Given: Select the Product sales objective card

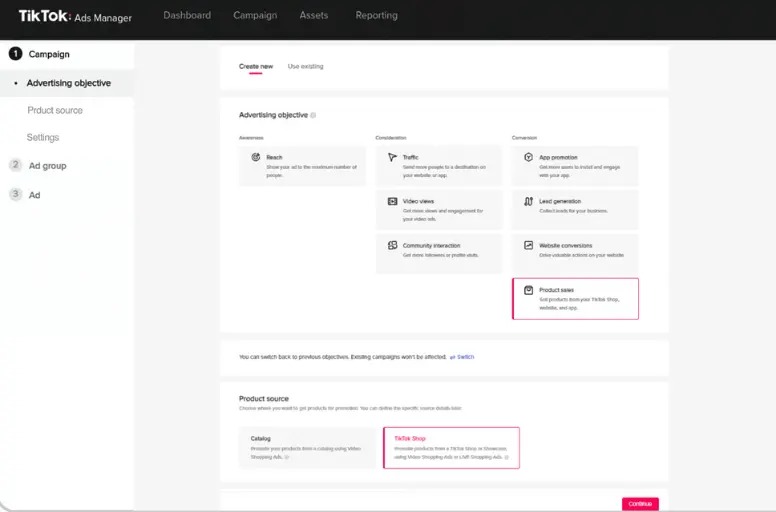Looking at the screenshot, I should click(x=575, y=299).
